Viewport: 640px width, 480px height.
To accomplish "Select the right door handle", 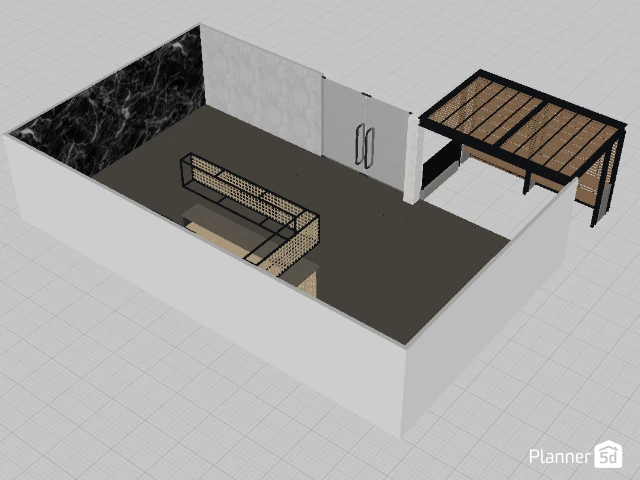I will [370, 147].
